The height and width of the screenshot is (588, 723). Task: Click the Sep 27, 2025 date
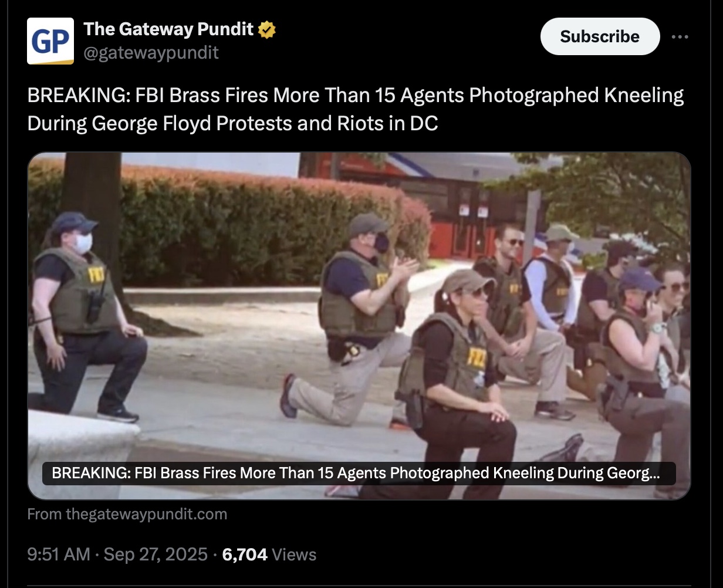pyautogui.click(x=156, y=554)
